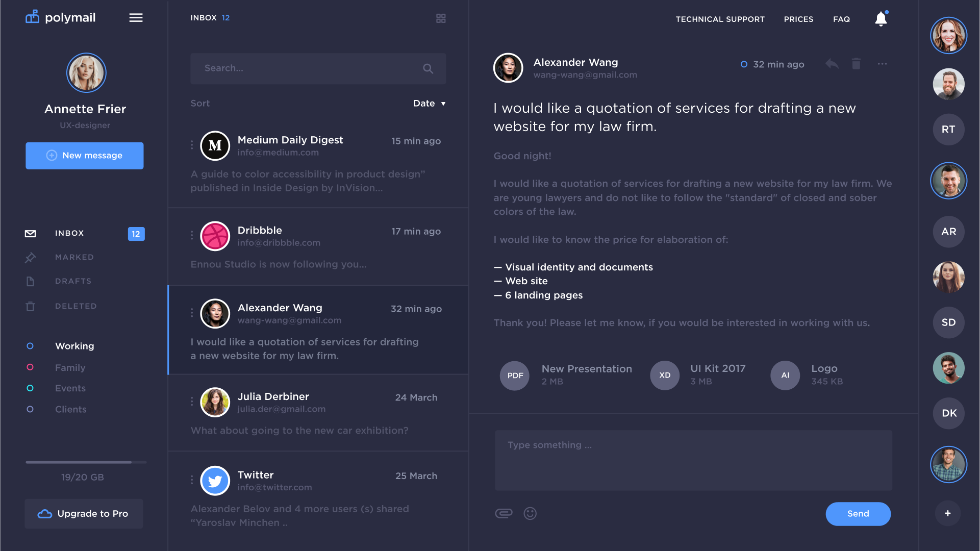Open options dots for Dribbble message
This screenshot has width=980, height=551.
click(x=192, y=235)
